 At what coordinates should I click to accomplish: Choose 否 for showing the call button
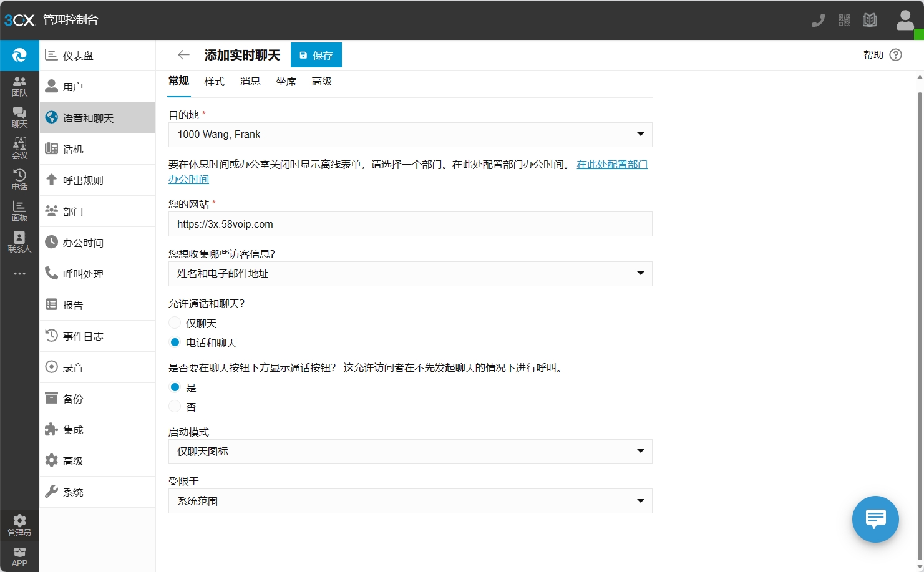175,406
